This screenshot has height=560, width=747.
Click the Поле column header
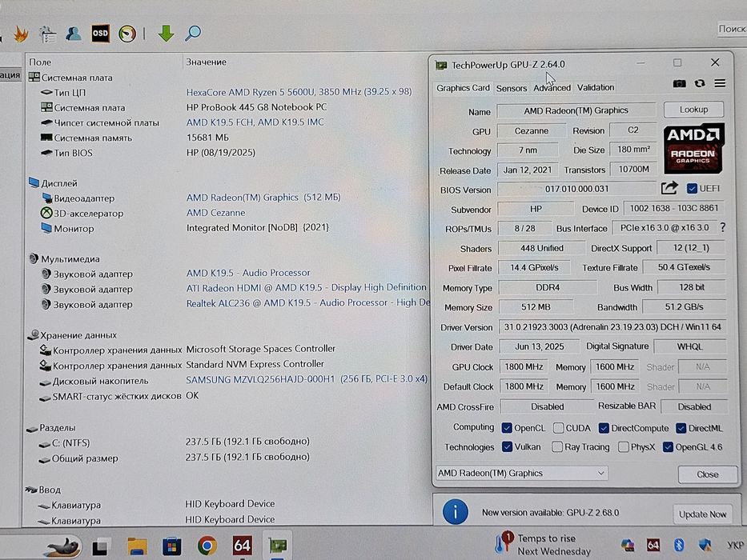tap(40, 62)
